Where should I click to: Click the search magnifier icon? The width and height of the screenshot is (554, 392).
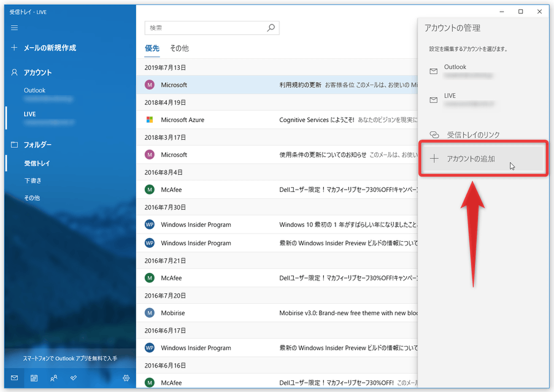[271, 28]
